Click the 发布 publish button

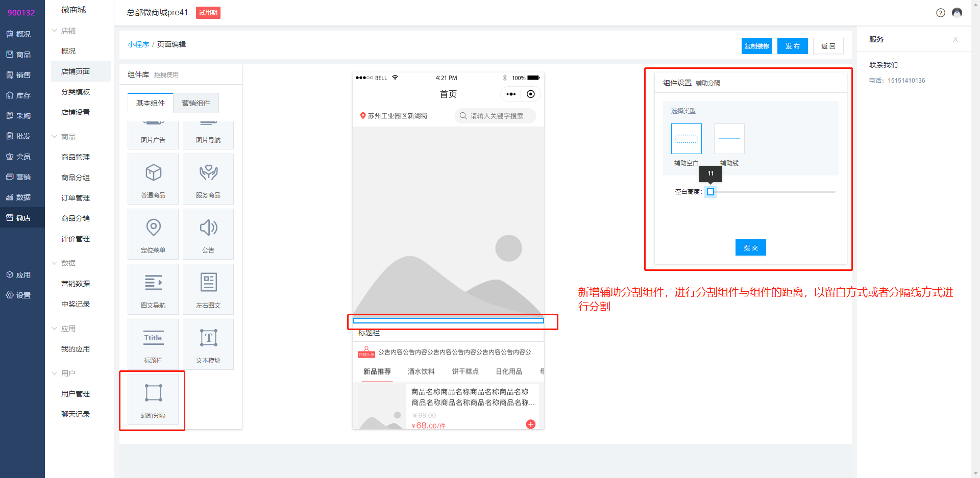pos(792,46)
